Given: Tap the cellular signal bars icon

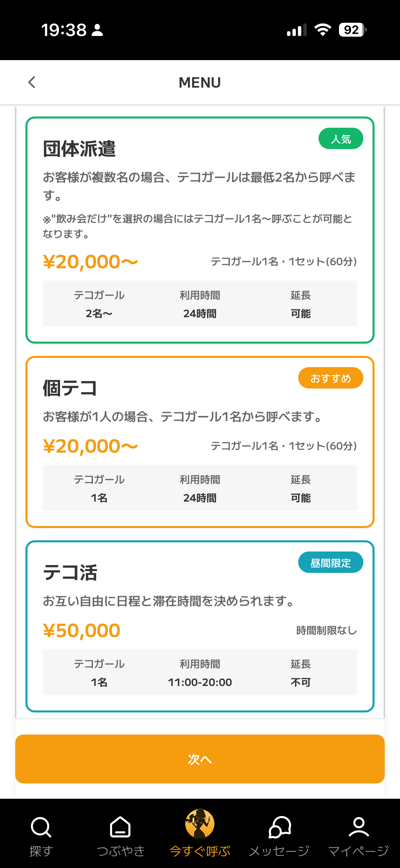Looking at the screenshot, I should pyautogui.click(x=297, y=30).
